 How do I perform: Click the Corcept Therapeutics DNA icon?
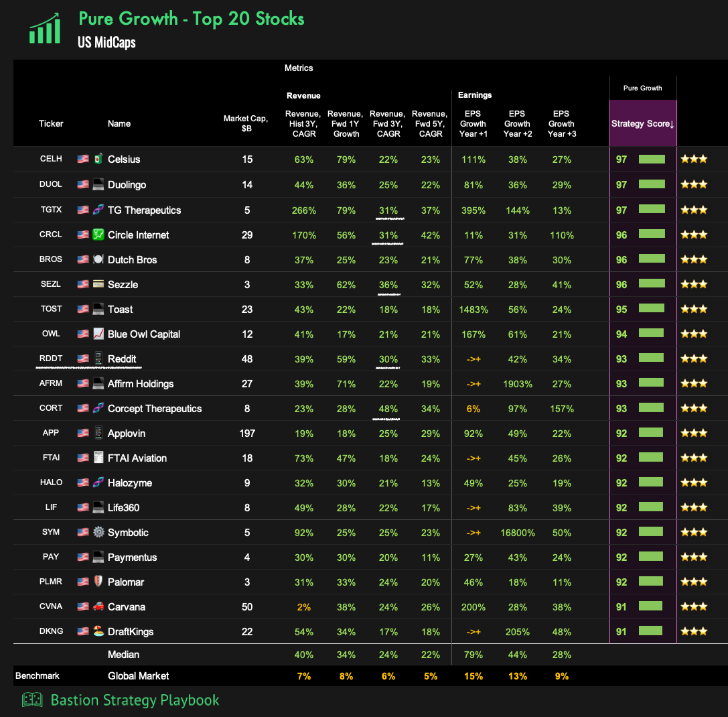98,407
